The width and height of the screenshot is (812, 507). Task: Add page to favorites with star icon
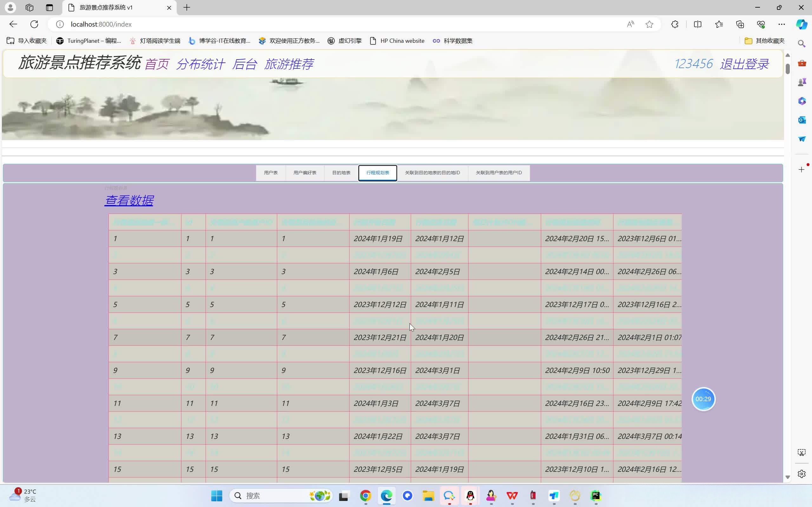point(649,24)
